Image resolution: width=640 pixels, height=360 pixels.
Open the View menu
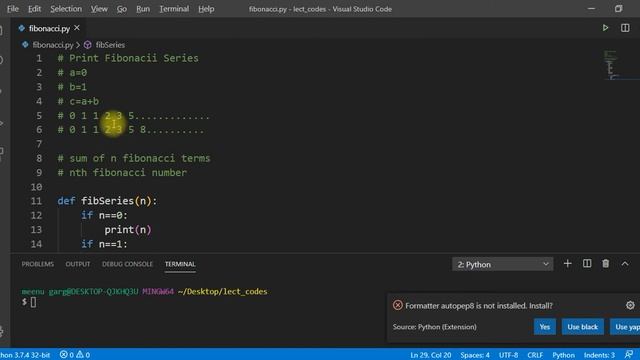99,9
